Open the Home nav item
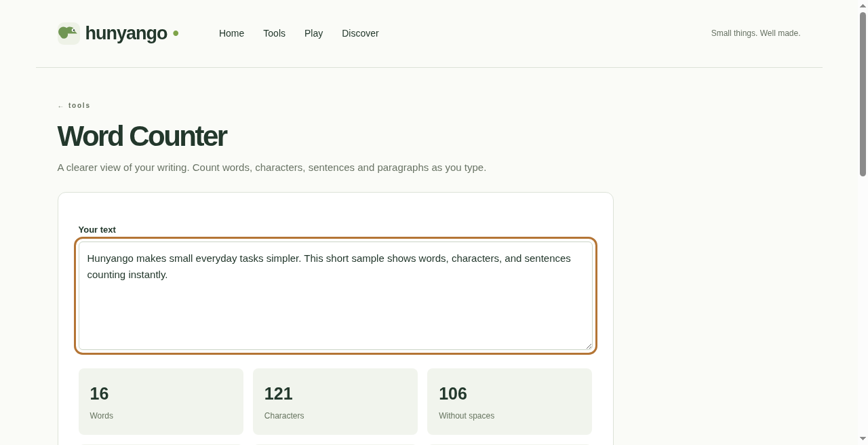 pos(231,33)
